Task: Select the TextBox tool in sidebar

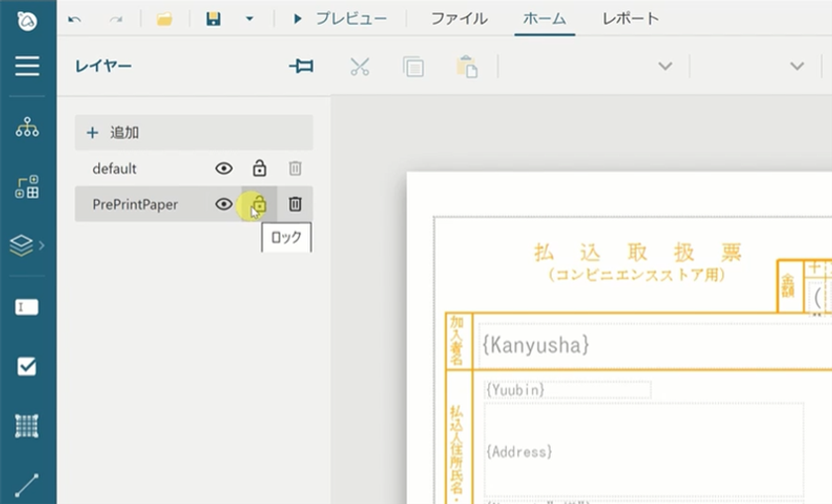Action: [27, 307]
